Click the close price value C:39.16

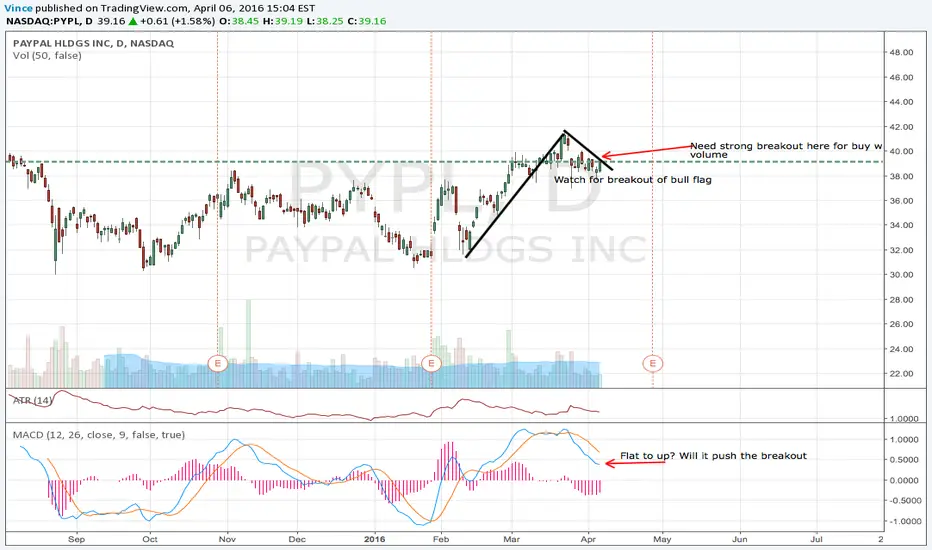[367, 21]
